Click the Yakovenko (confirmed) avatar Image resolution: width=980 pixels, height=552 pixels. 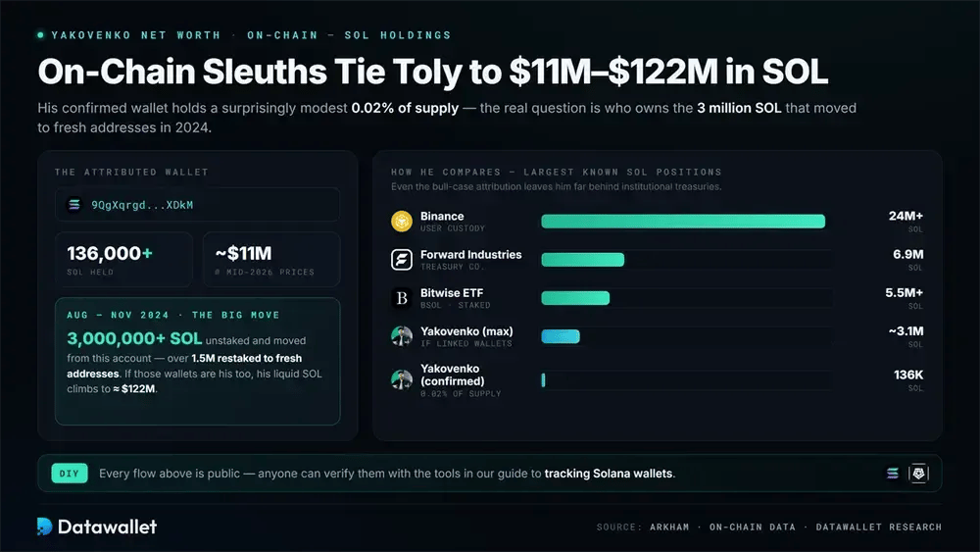pos(402,379)
